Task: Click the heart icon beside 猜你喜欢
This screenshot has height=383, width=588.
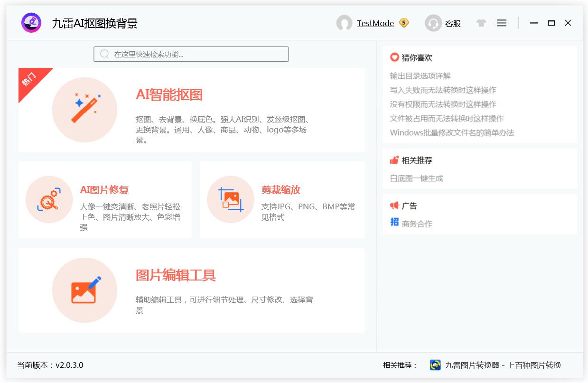Action: point(394,57)
